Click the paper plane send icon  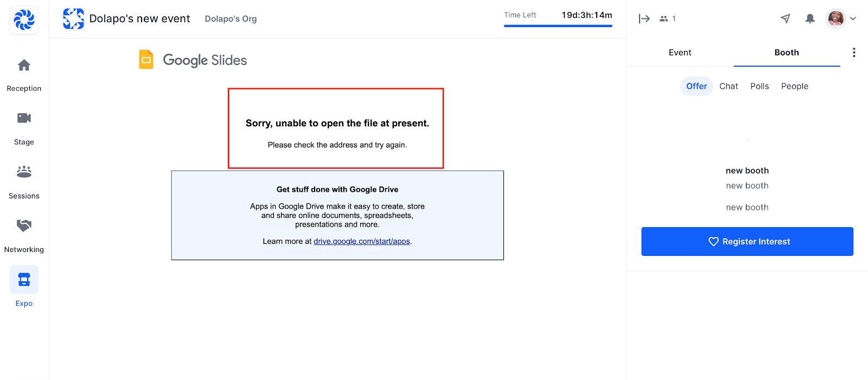tap(785, 18)
